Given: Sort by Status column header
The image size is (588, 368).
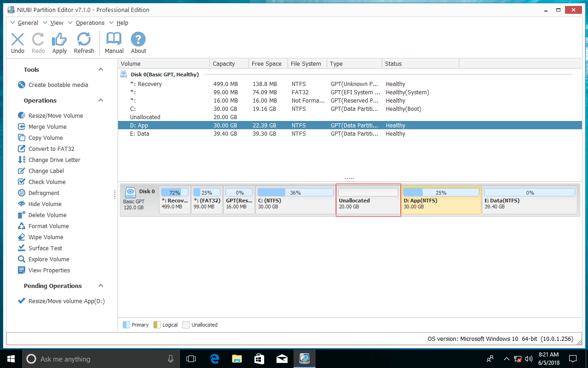Looking at the screenshot, I should [x=420, y=63].
